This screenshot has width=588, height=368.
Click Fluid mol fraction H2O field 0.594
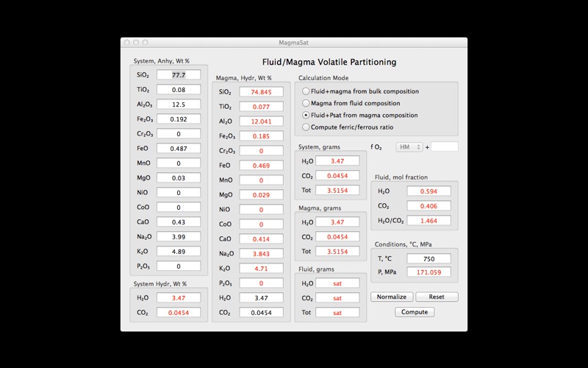(429, 191)
